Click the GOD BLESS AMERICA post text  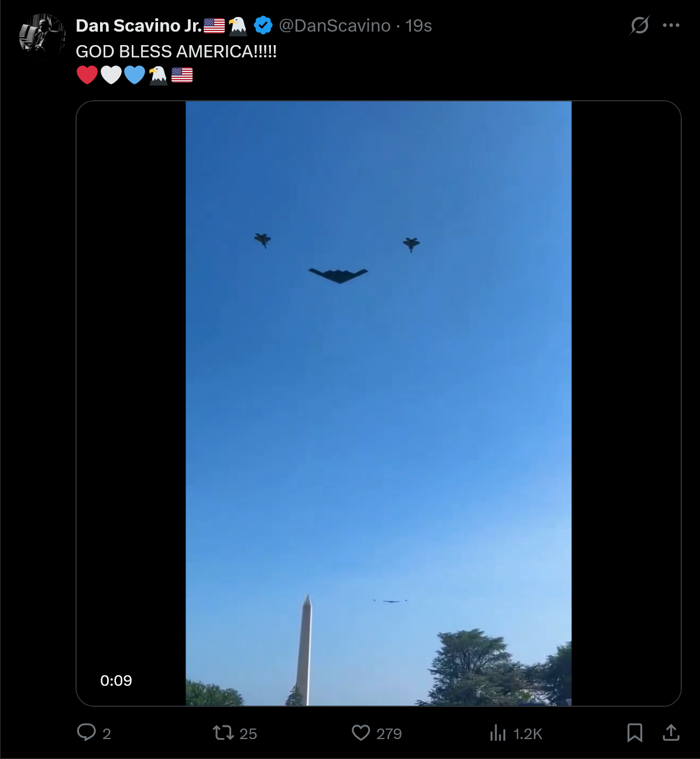click(176, 52)
